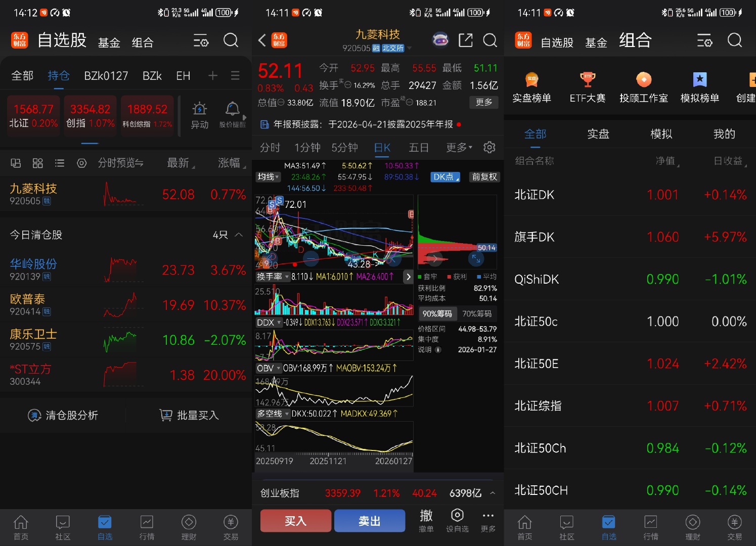Go back from 九菱科技 stock page
This screenshot has height=546, width=756.
pyautogui.click(x=262, y=40)
